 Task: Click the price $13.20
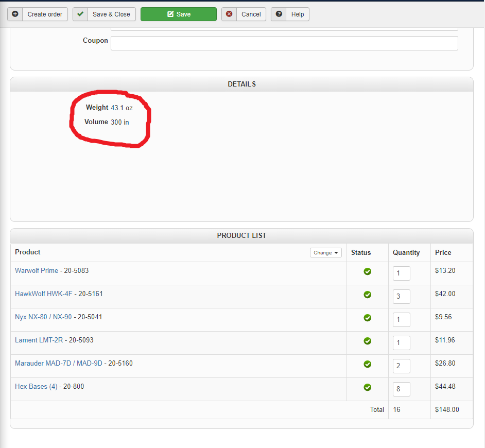click(445, 270)
